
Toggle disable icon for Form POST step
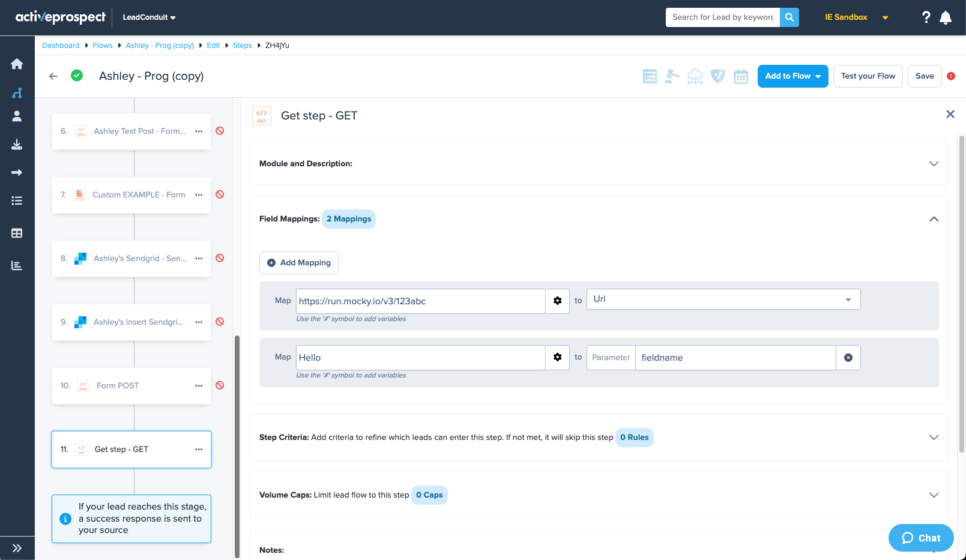point(220,385)
